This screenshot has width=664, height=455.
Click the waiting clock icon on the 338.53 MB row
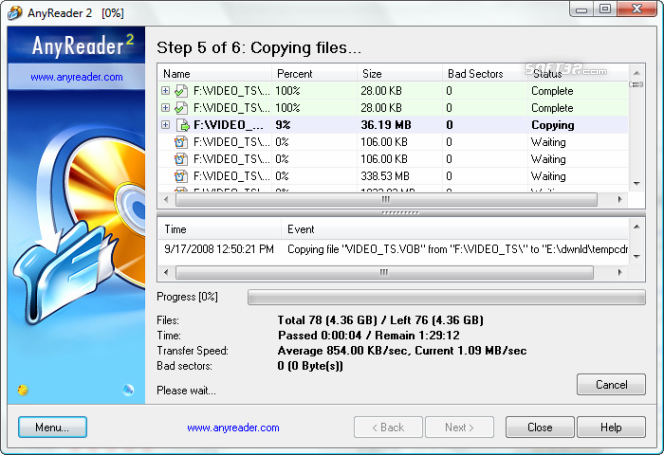[x=181, y=176]
